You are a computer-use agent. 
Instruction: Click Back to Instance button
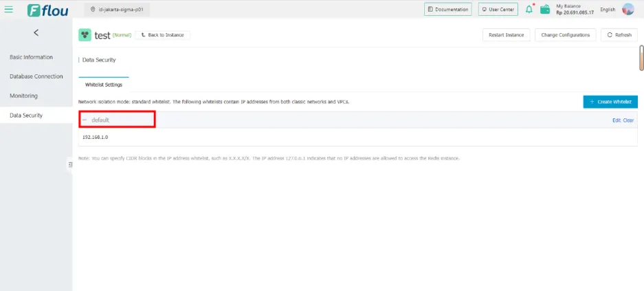point(162,35)
